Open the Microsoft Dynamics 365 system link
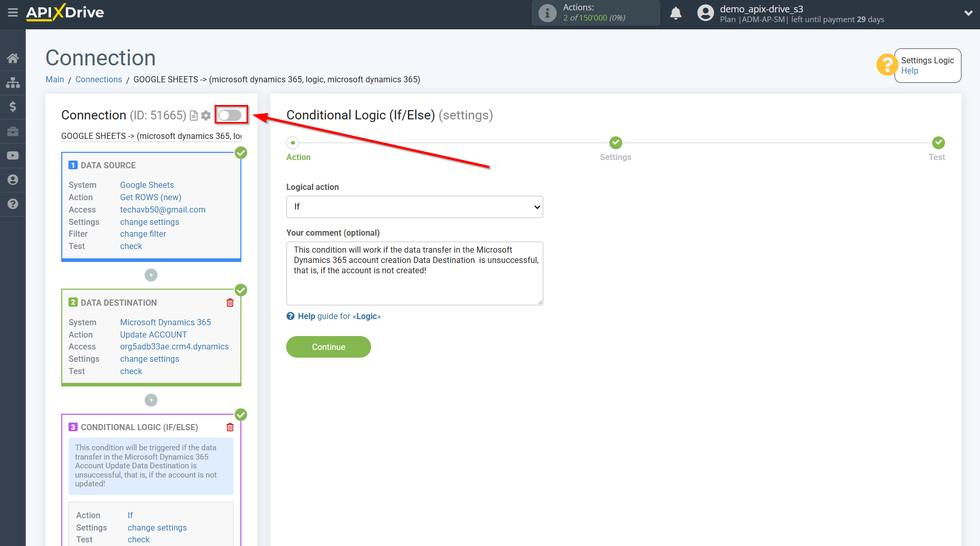The width and height of the screenshot is (980, 546). point(165,322)
